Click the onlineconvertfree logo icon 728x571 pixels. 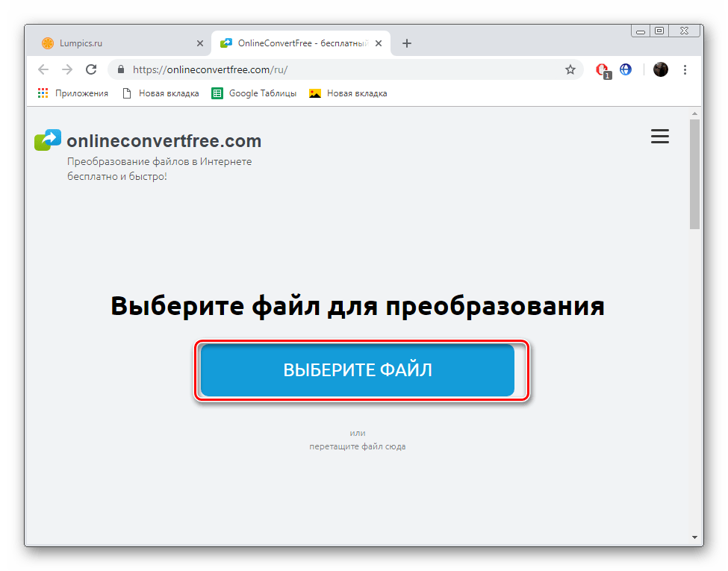click(48, 140)
